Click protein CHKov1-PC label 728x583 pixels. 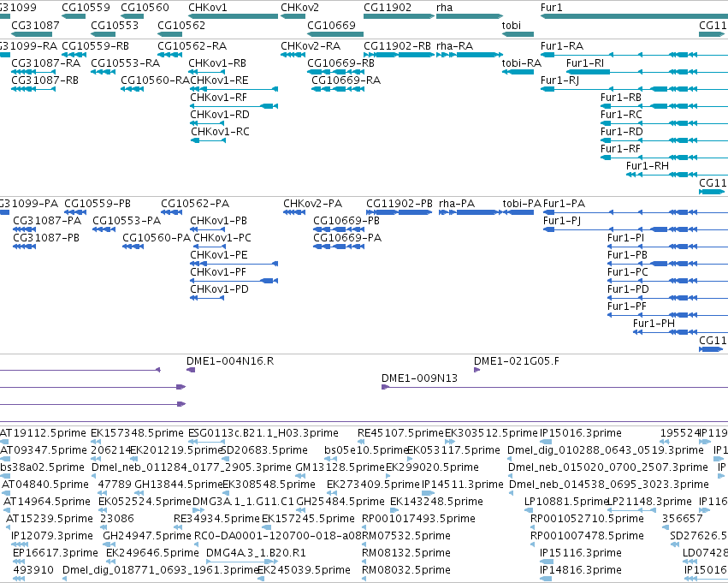pyautogui.click(x=222, y=238)
